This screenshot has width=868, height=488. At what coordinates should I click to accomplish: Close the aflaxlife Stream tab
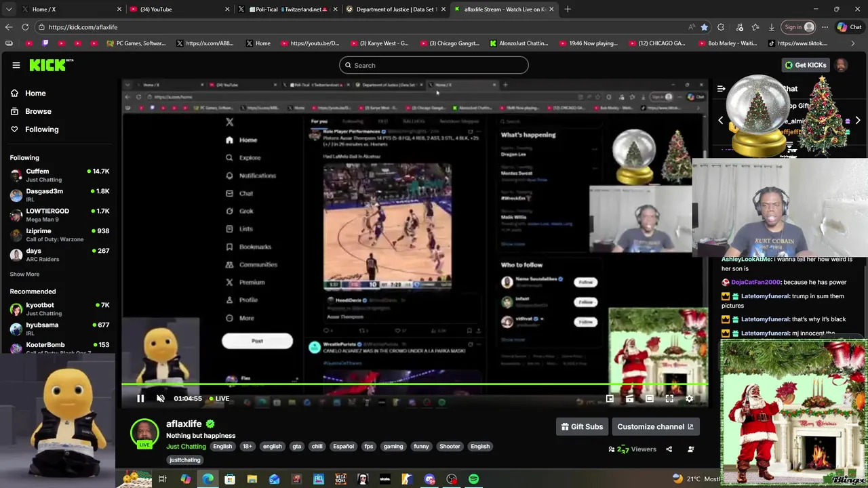(x=551, y=9)
